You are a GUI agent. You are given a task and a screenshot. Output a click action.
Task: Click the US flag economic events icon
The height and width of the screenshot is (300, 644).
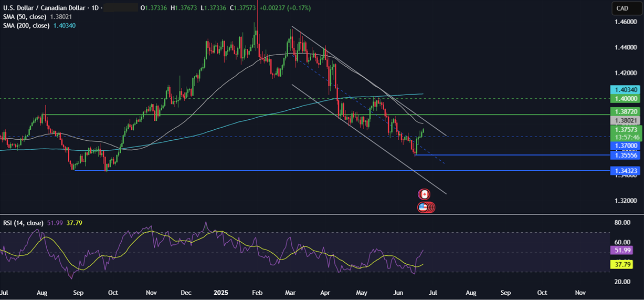pos(426,207)
